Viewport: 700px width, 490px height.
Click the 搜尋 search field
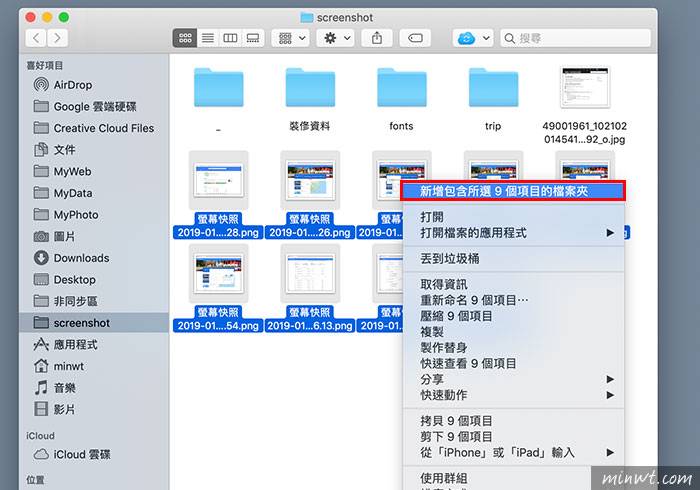click(580, 38)
